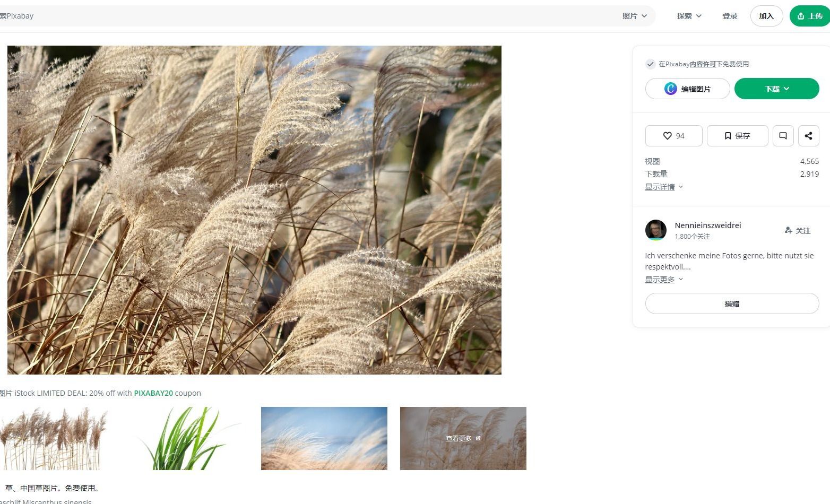Click the upload arrow icon in 上传
Screen dimensions: 830x504
(x=801, y=16)
